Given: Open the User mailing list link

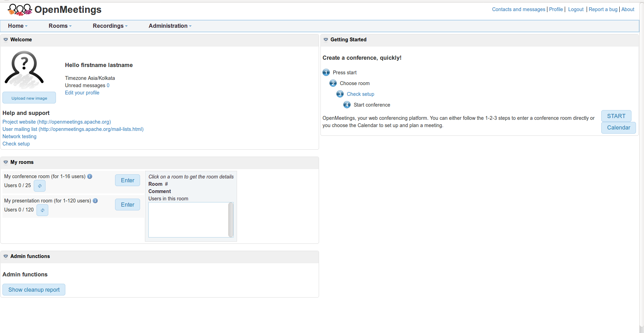Looking at the screenshot, I should click(73, 129).
